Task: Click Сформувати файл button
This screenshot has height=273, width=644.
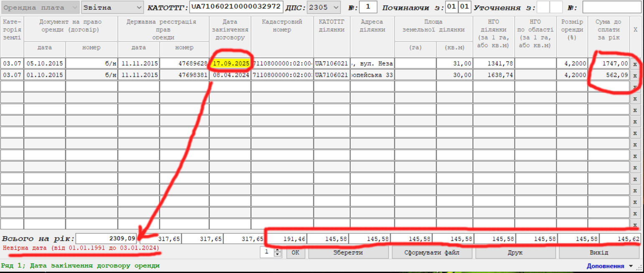Action: pyautogui.click(x=431, y=253)
